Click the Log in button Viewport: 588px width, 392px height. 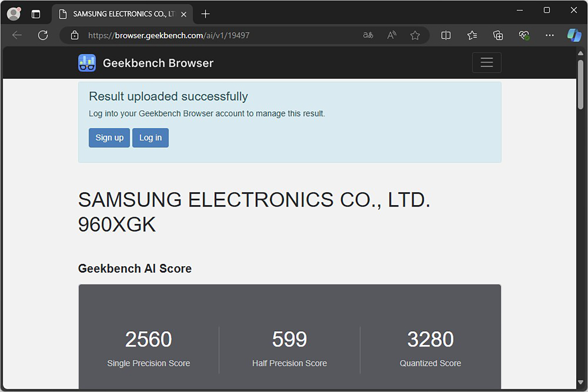click(150, 138)
